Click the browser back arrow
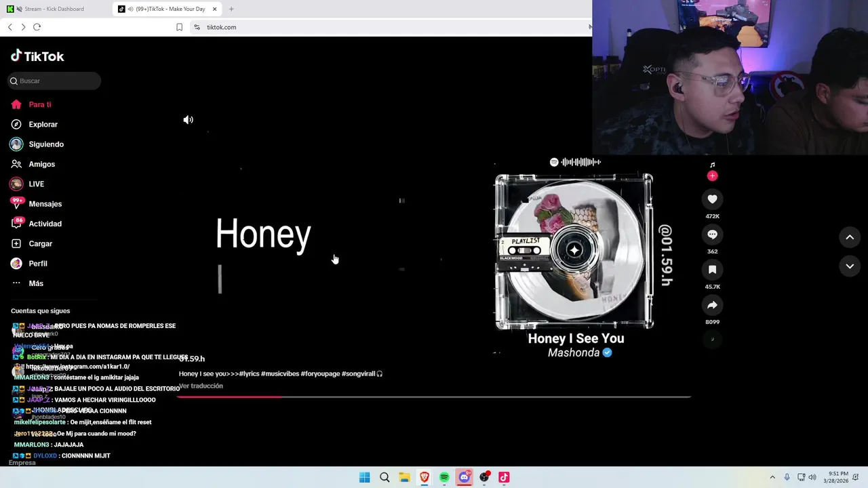The image size is (868, 488). [x=9, y=27]
